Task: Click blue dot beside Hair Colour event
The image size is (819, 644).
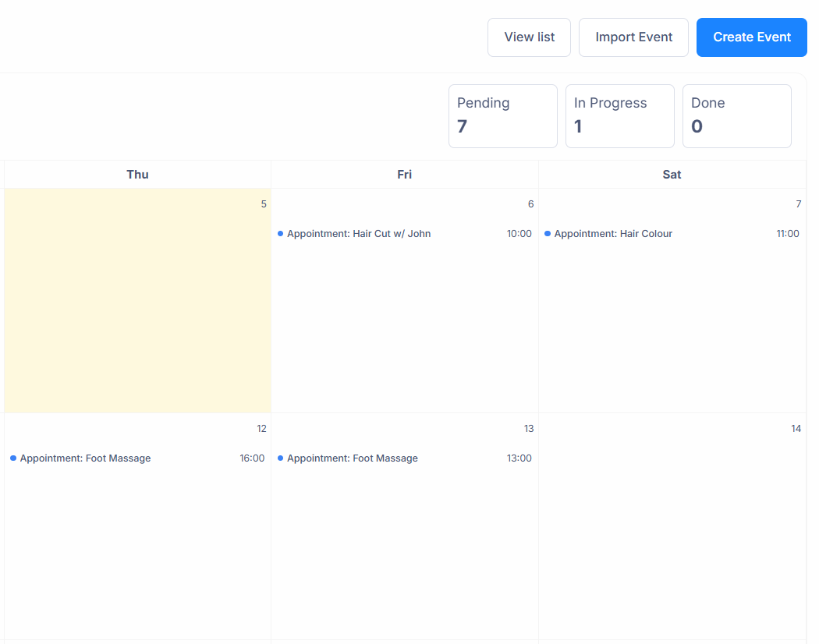Action: (x=548, y=234)
